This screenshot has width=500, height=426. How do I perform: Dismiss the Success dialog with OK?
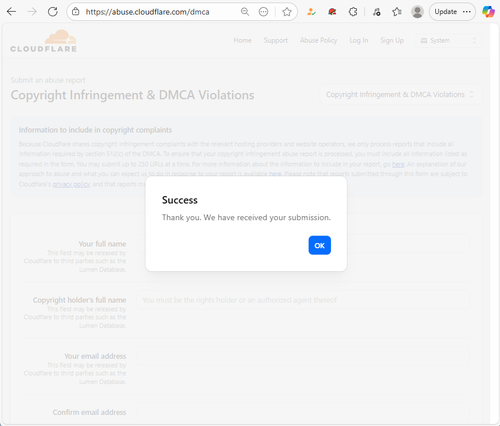[x=320, y=245]
